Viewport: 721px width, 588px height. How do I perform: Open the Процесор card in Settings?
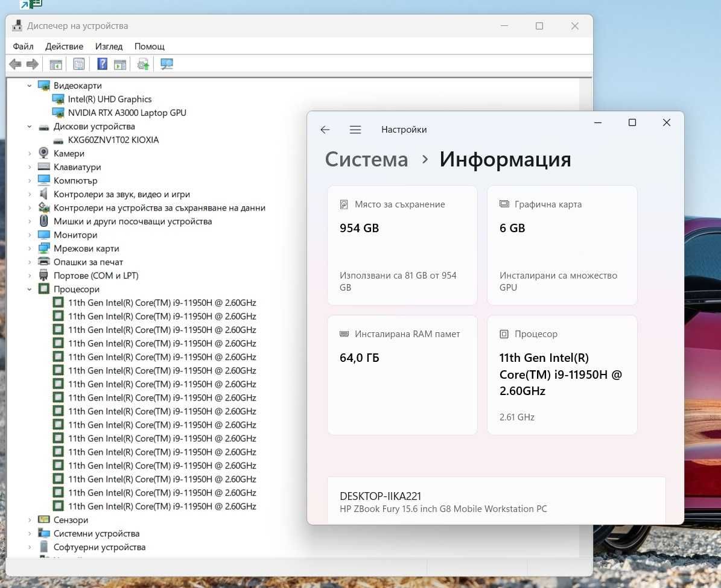(x=562, y=375)
